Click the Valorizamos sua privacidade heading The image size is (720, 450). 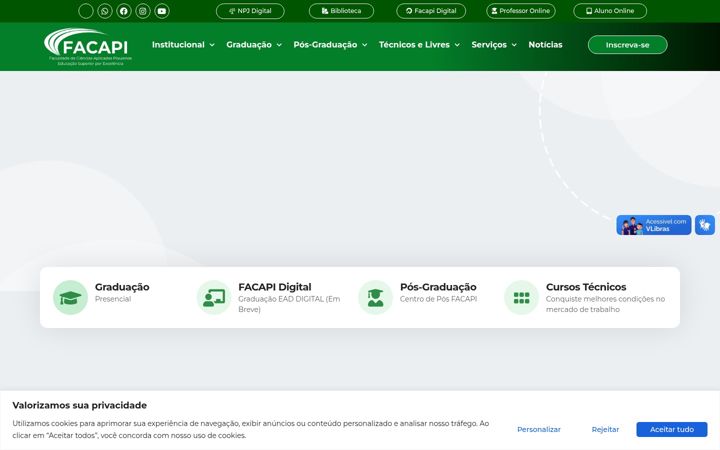pyautogui.click(x=79, y=405)
